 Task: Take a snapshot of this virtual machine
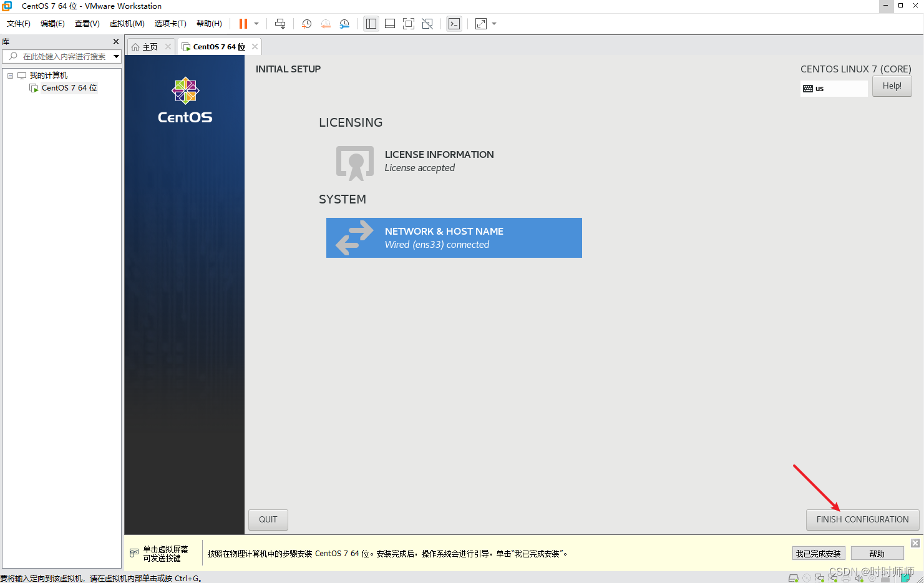(x=306, y=24)
